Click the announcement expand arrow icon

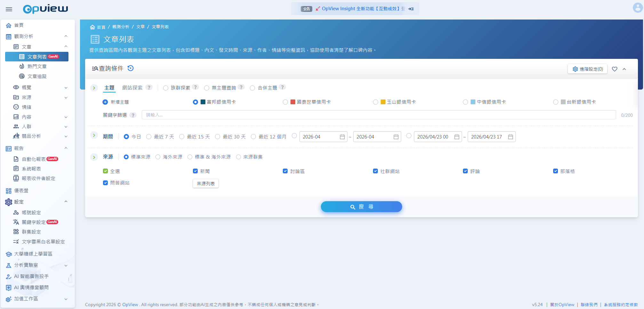[x=411, y=9]
